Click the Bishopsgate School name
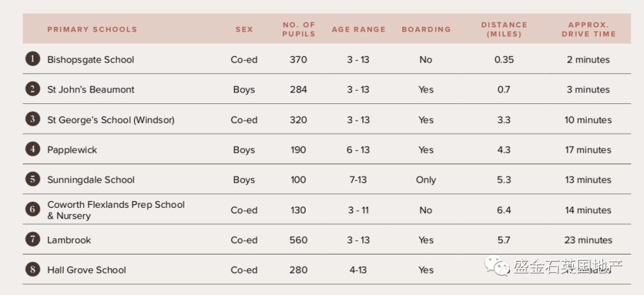The image size is (644, 295). click(x=91, y=60)
